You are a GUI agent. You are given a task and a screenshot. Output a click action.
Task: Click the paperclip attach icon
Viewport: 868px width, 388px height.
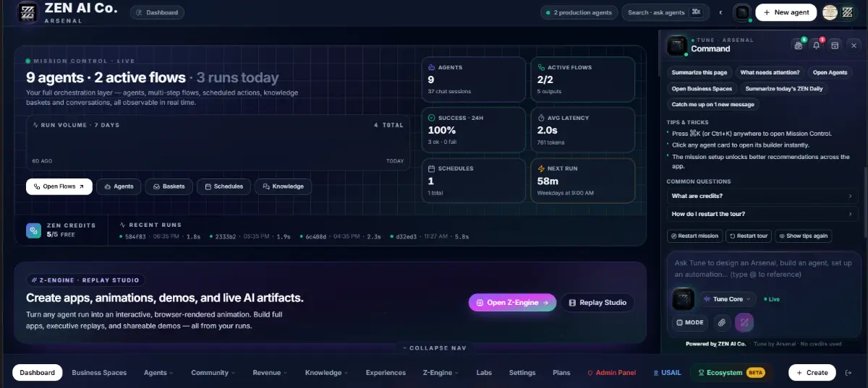[x=721, y=322]
